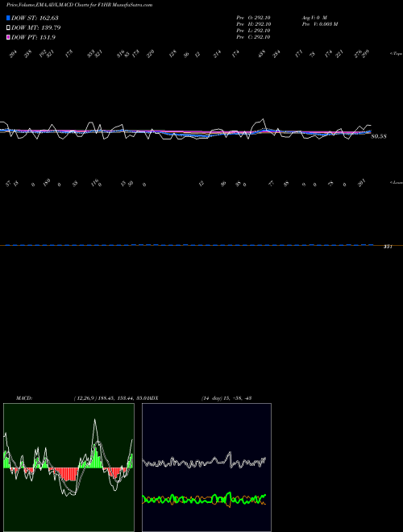
Task: Click the ADX (14 day) parameters text
Action: click(226, 398)
